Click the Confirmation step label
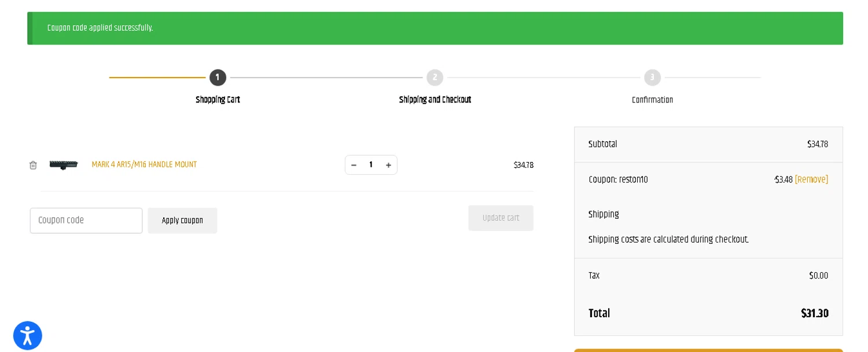Screen dimensions: 868x352 point(652,100)
